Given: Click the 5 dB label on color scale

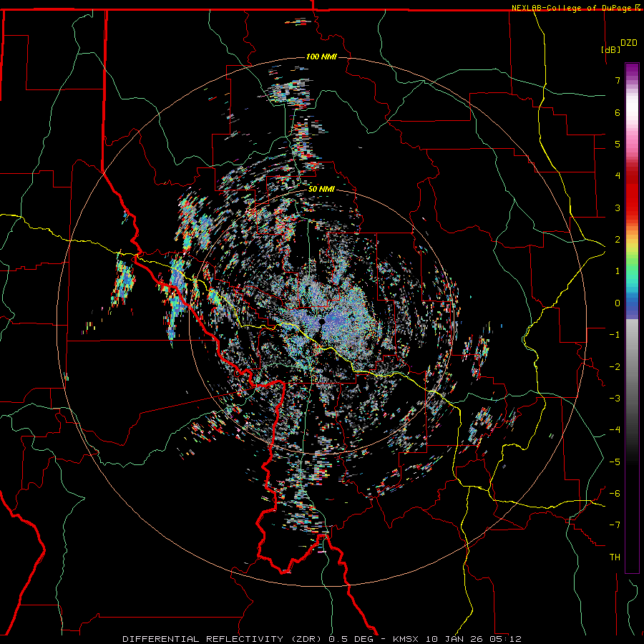Looking at the screenshot, I should point(618,144).
